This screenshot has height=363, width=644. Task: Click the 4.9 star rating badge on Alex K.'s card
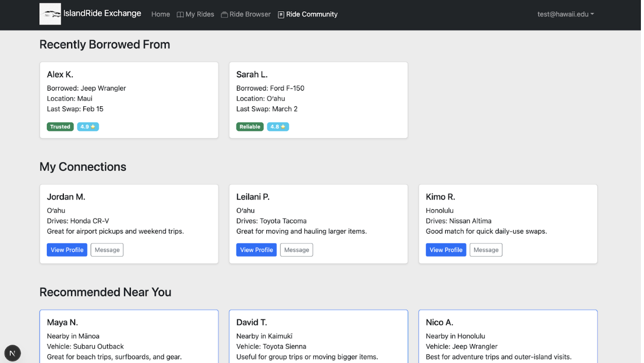coord(88,126)
